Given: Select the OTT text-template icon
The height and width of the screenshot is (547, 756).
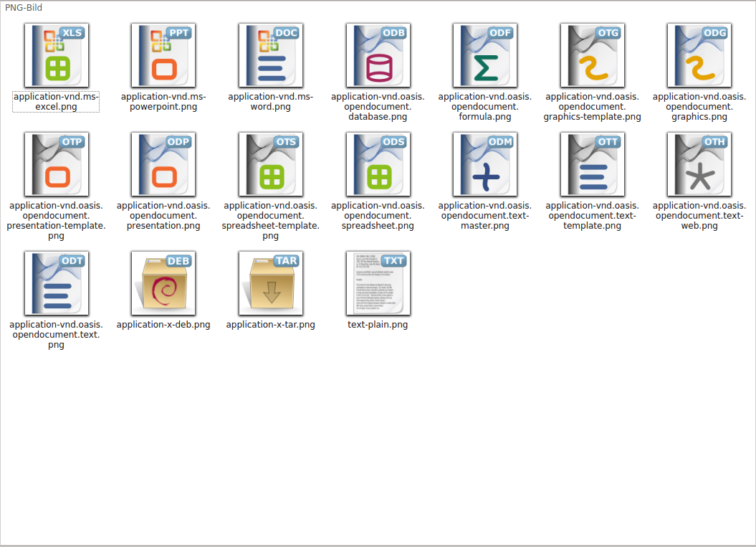Looking at the screenshot, I should [592, 164].
